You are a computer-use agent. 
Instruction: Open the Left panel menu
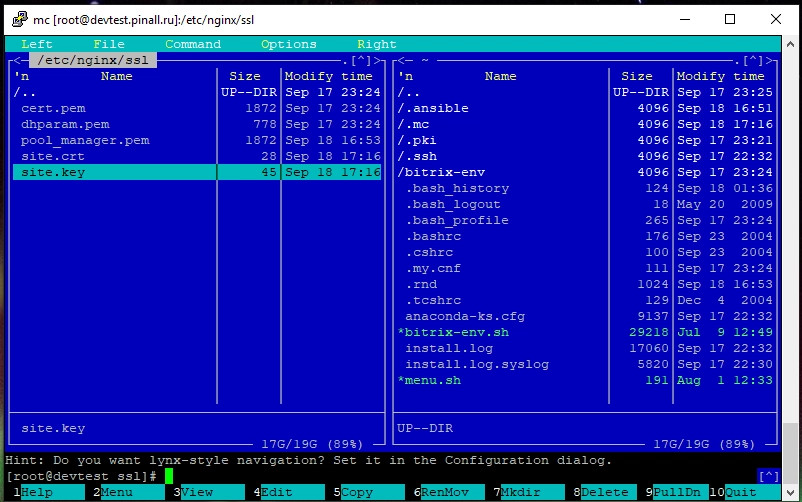click(x=37, y=44)
